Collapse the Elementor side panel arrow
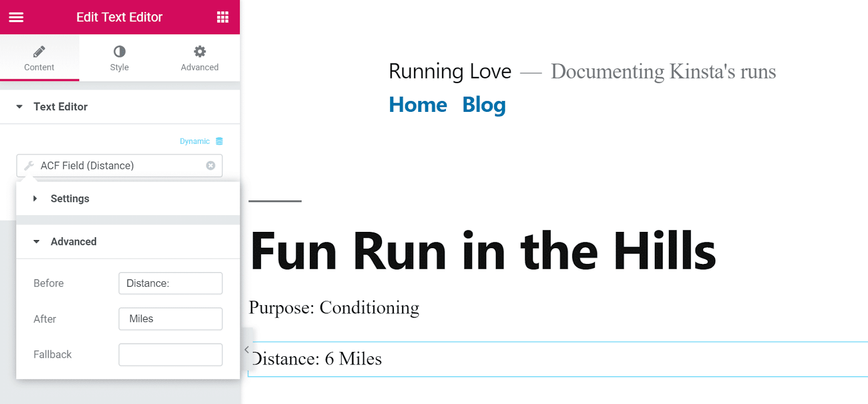This screenshot has height=404, width=868. point(247,350)
